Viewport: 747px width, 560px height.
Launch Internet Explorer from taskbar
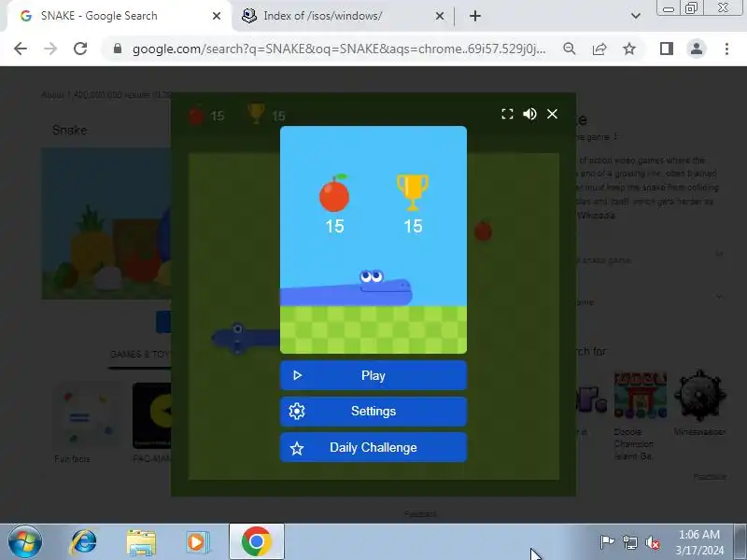(83, 542)
